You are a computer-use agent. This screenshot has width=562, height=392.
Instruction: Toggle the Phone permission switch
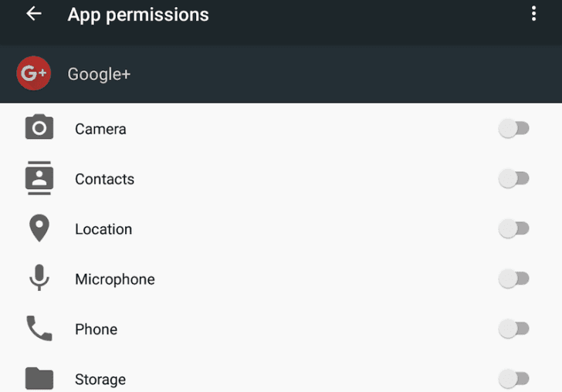pos(514,329)
